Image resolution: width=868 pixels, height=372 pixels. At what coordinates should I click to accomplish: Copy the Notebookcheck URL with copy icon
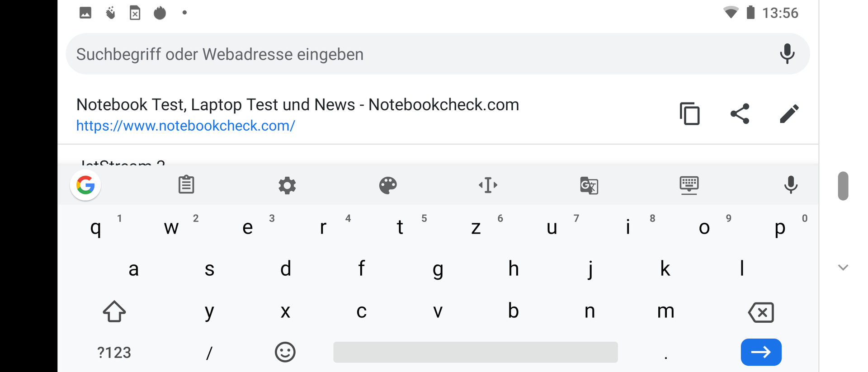(689, 113)
